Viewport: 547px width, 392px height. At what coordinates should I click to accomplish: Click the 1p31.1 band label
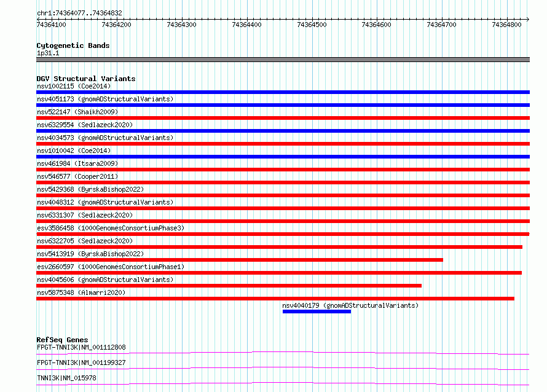[x=48, y=53]
